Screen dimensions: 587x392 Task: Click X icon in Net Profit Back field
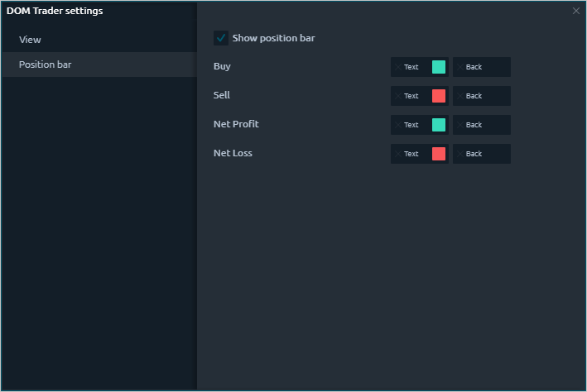[460, 125]
